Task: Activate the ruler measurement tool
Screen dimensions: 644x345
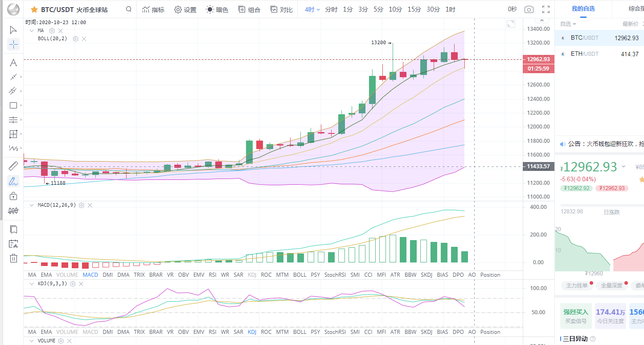Action: [x=13, y=166]
